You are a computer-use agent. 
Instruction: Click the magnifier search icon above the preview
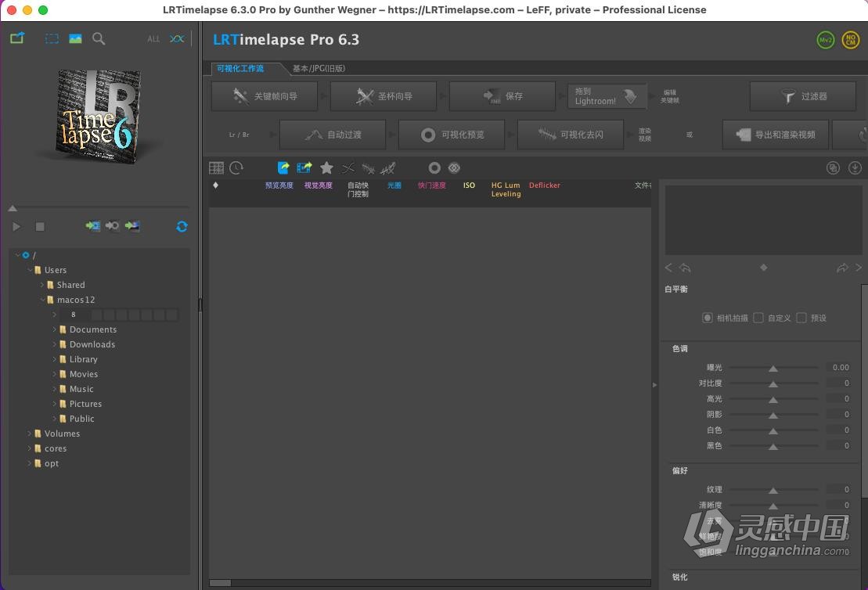pos(99,39)
